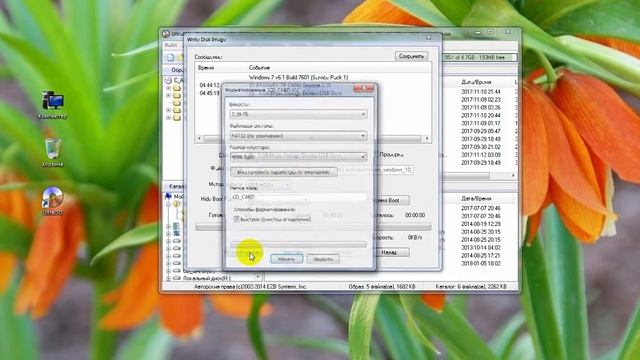Viewport: 640px width, 360px height.
Task: Select the file row dated 2017-11-09 02:23
Action: pyautogui.click(x=481, y=100)
